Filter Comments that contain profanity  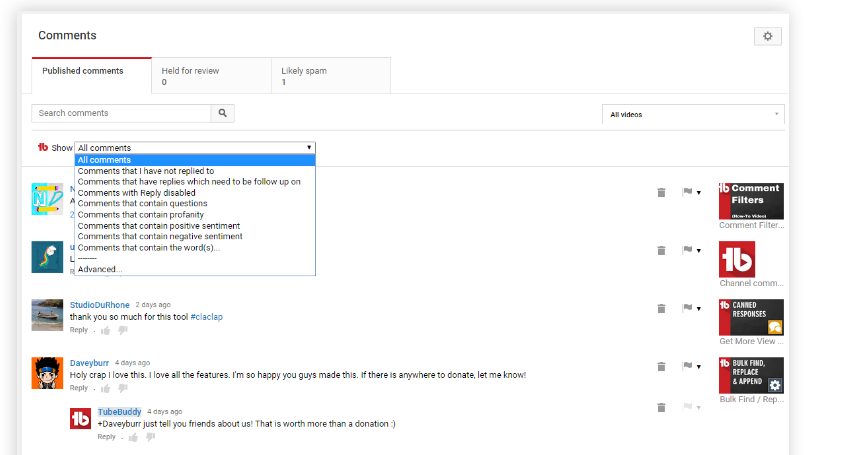pos(195,215)
